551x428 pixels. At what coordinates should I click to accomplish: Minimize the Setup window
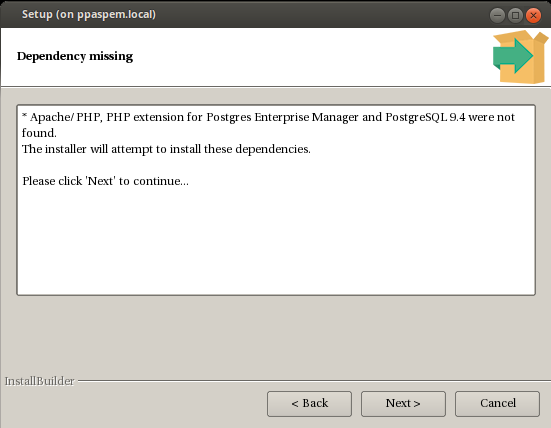(497, 15)
